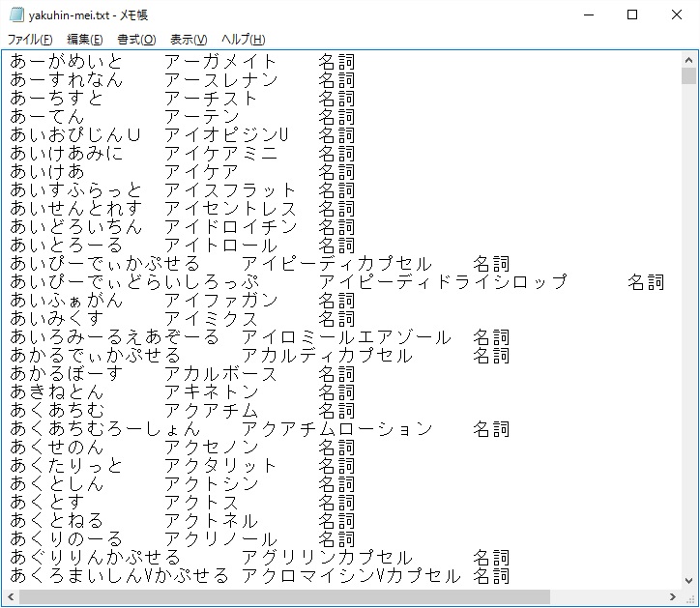Open the 編集(E) menu
This screenshot has width=700, height=608.
pyautogui.click(x=85, y=40)
